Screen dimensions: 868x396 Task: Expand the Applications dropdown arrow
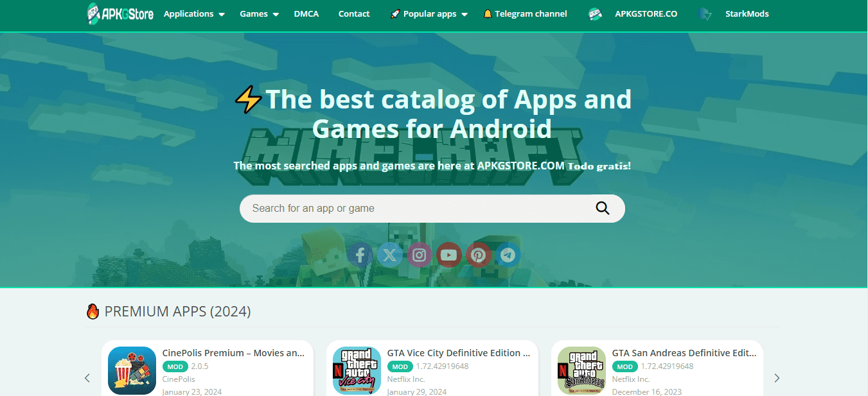pos(222,14)
